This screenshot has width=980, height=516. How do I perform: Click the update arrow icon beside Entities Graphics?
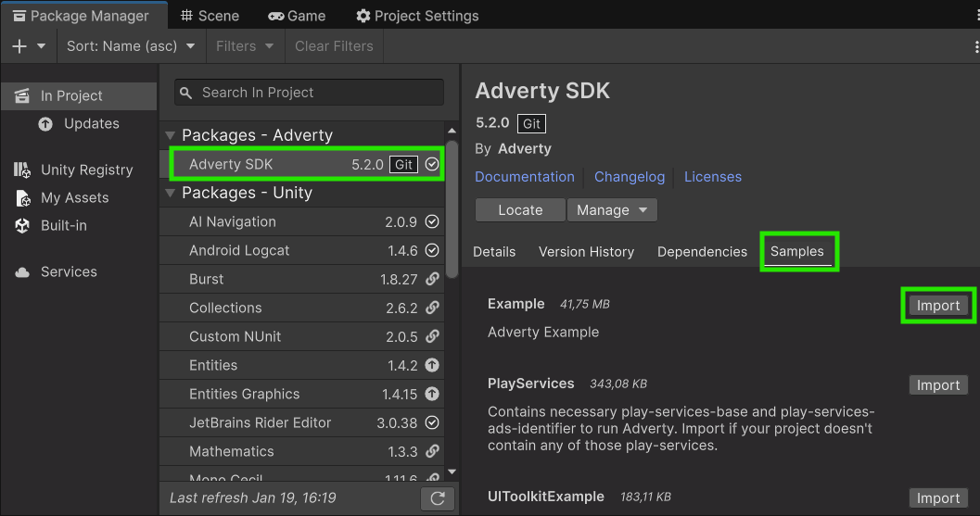(432, 394)
